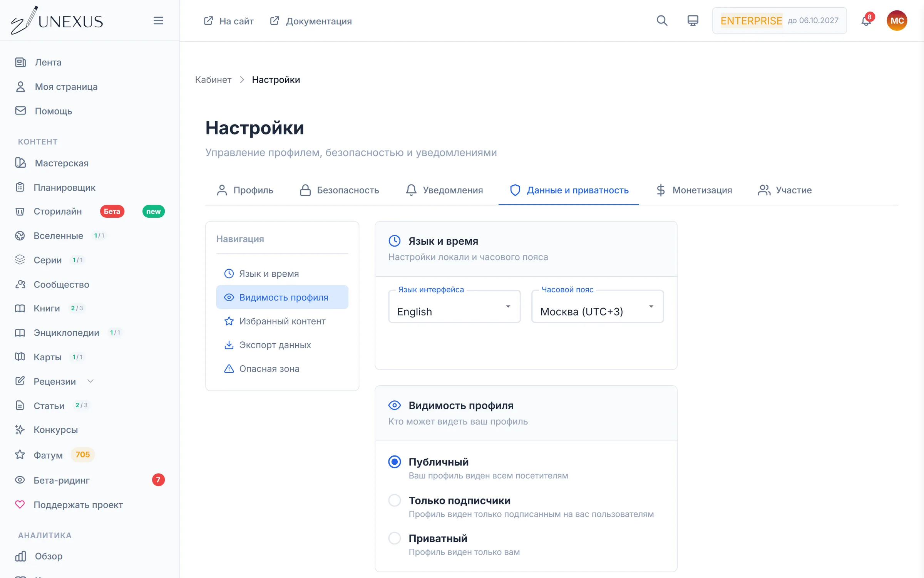Open the search magnifier icon
The image size is (924, 578).
click(662, 20)
